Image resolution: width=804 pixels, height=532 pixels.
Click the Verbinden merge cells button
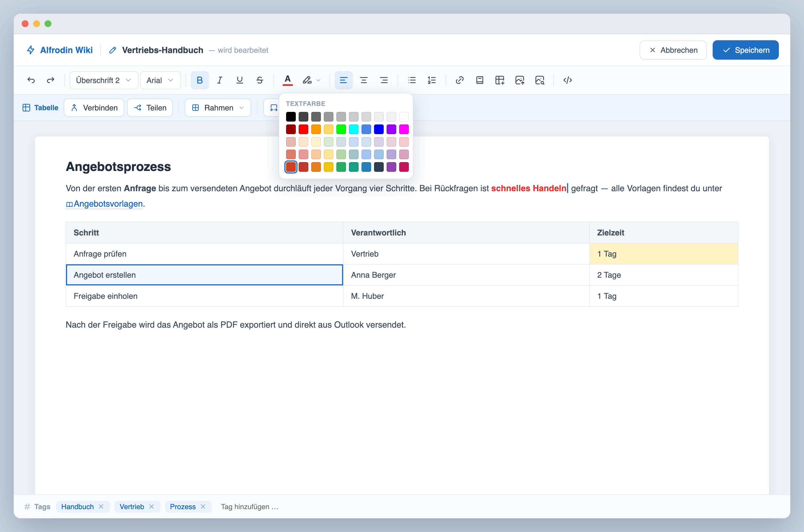click(94, 108)
